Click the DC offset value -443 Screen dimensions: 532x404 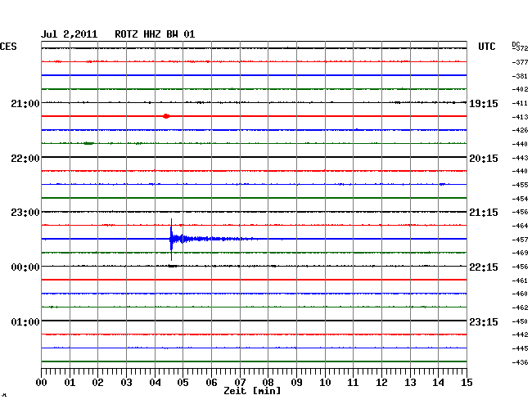pos(520,158)
